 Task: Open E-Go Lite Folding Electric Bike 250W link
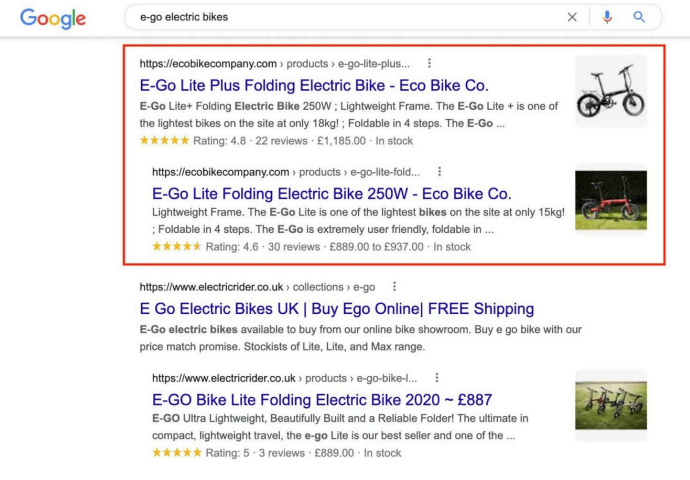[x=331, y=193]
